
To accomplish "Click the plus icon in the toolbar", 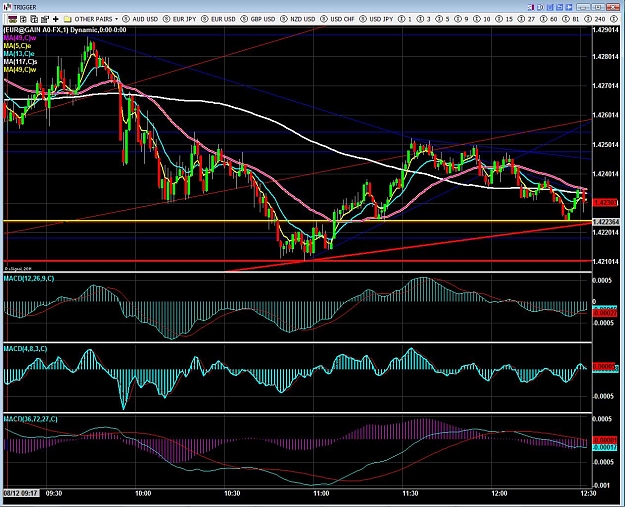I will tap(55, 19).
